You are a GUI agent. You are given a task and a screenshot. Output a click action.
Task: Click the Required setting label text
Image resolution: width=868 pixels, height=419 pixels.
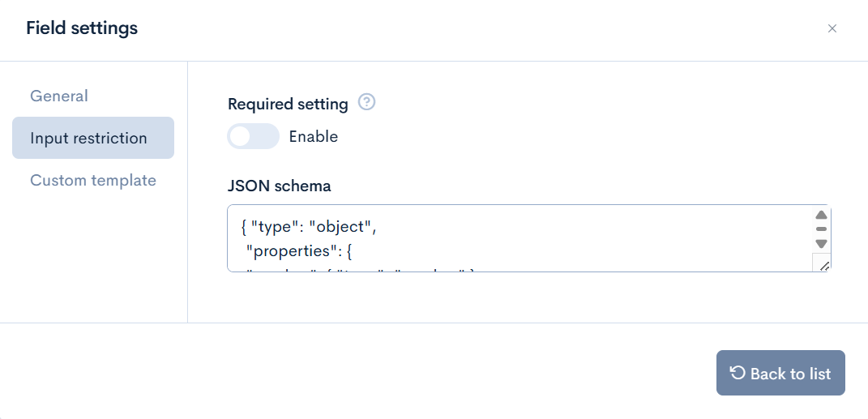coord(288,104)
